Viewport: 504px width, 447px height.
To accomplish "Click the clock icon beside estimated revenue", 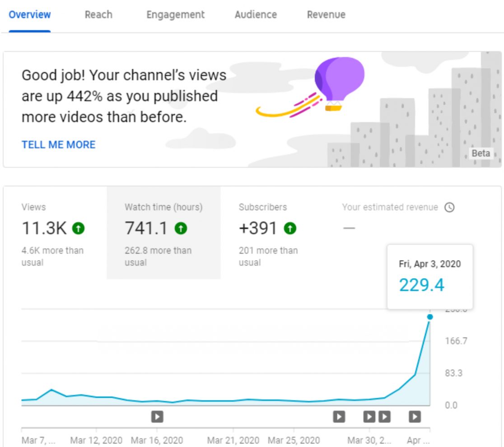I will point(449,207).
